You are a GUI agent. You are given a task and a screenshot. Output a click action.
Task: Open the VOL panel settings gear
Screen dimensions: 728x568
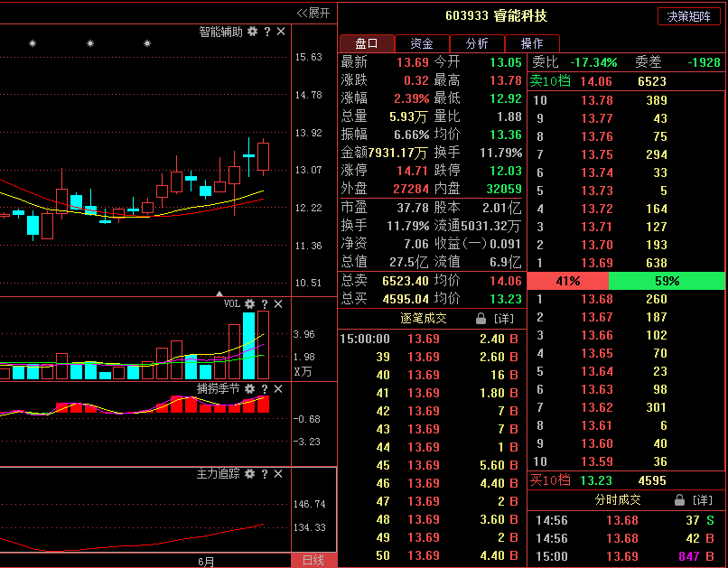click(250, 303)
